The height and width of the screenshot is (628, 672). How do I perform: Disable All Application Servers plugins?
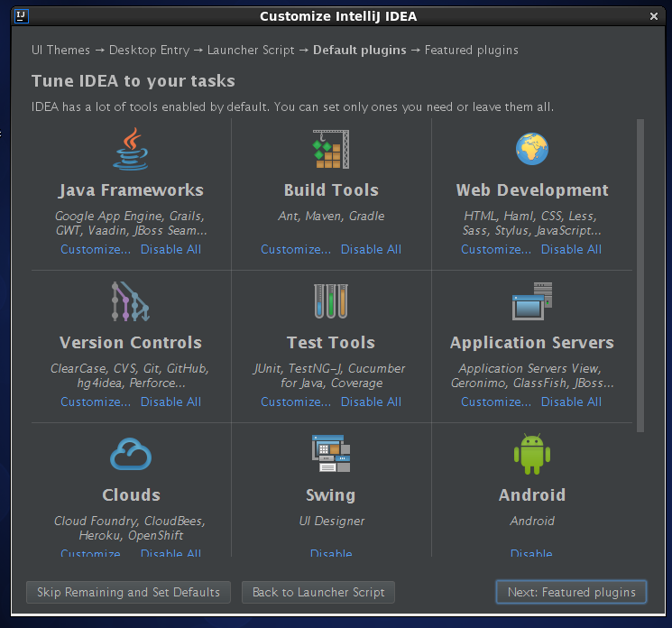coord(571,402)
